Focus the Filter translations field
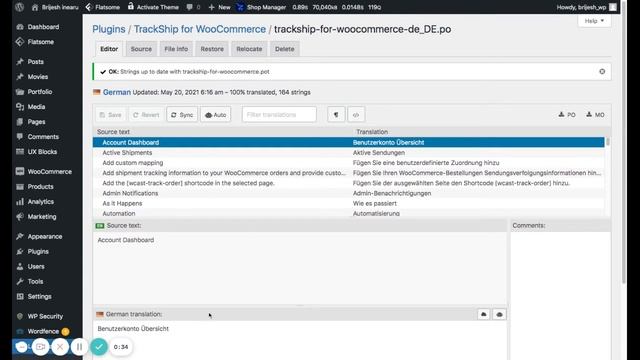Image resolution: width=640 pixels, height=360 pixels. coord(279,115)
